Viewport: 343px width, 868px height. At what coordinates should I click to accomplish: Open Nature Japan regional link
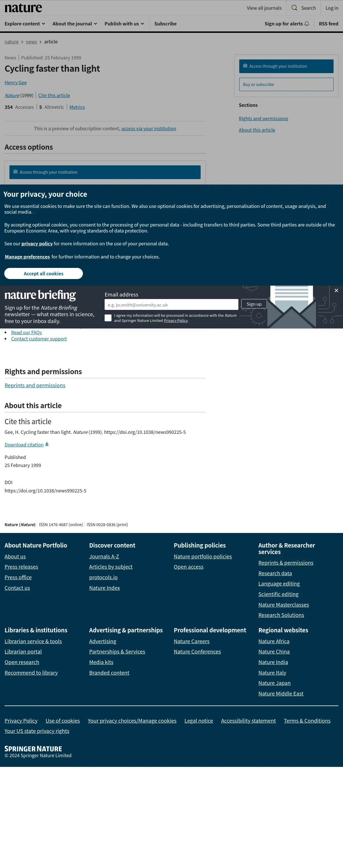(x=274, y=683)
